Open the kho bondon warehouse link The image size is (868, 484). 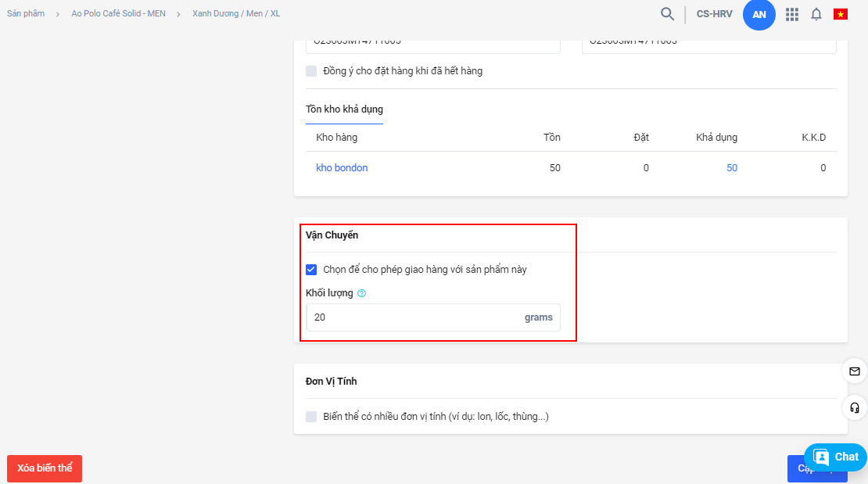click(342, 168)
